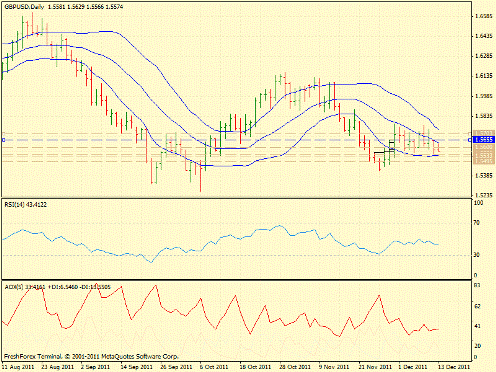Click the 14 Sep 2011 date label
Screen dimensions: 496x372
[136, 367]
